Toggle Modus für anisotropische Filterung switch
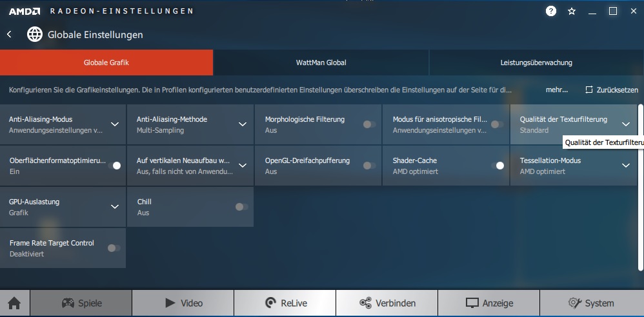 pos(497,124)
